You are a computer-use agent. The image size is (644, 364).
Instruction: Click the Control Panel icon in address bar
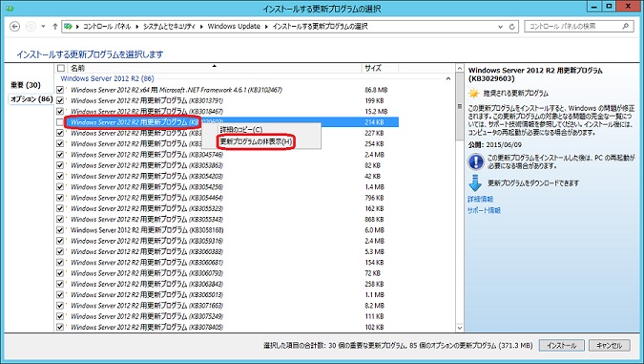click(68, 27)
